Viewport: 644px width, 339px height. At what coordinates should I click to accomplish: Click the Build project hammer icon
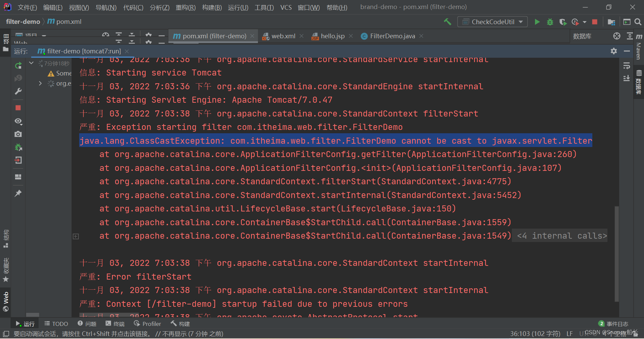tap(447, 22)
